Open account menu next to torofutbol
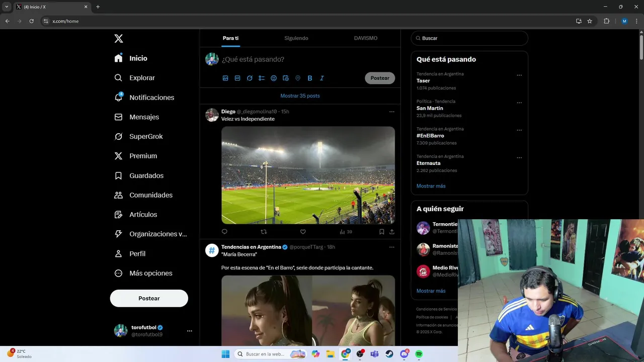The image size is (644, 362). (190, 331)
